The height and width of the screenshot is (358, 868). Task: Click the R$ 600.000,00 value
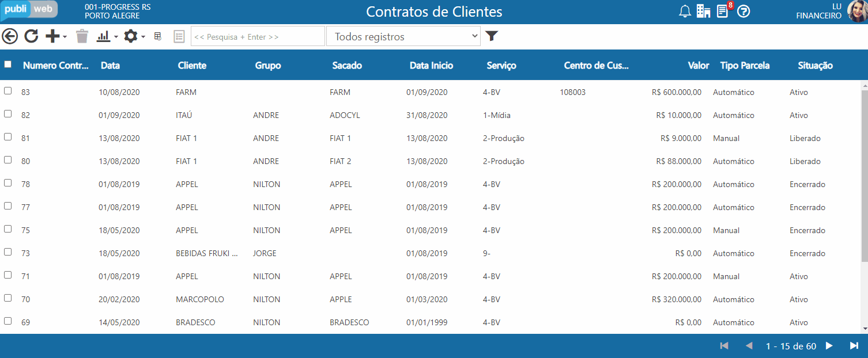point(677,92)
